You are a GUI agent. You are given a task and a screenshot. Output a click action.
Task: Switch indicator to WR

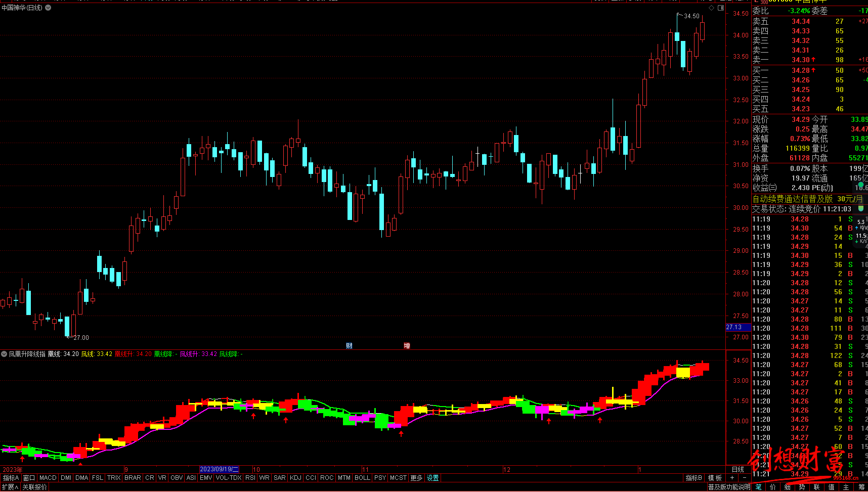[264, 478]
